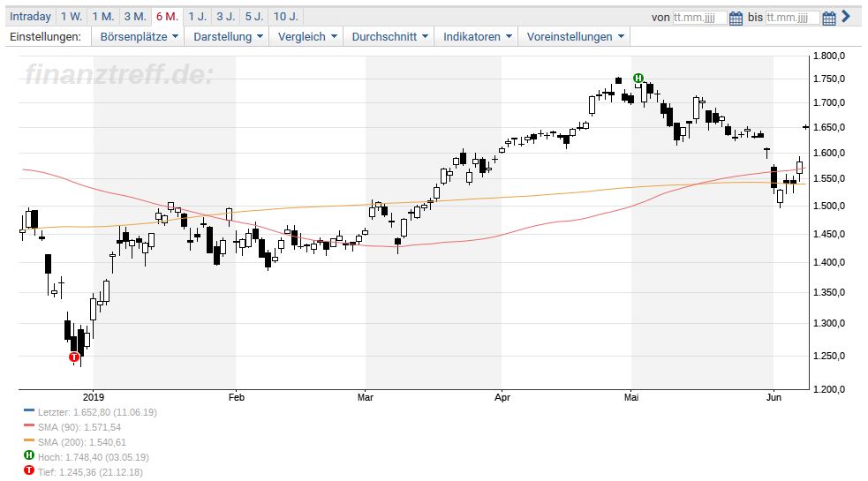Click the 'Mar' x-axis label

tap(366, 397)
